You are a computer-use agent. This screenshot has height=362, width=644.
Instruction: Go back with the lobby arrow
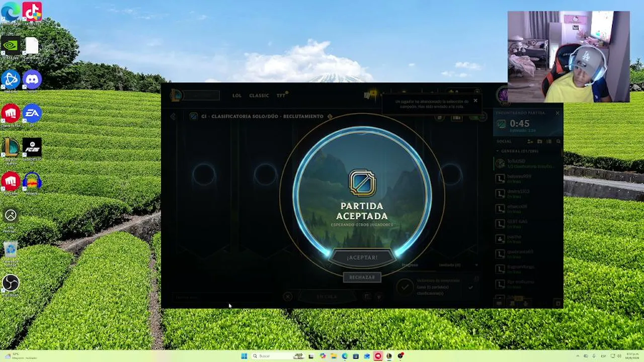point(173,116)
